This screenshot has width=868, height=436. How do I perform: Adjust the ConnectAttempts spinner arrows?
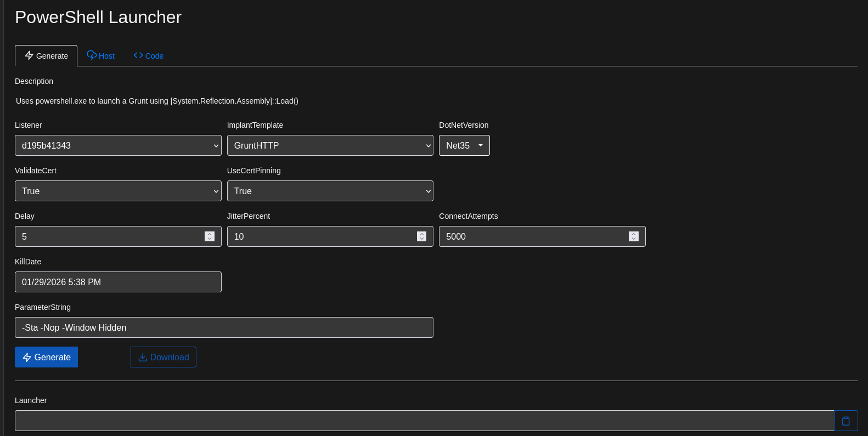634,236
